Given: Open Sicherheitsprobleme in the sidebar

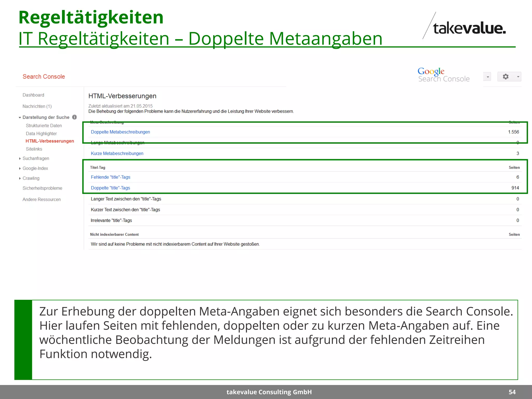Looking at the screenshot, I should [x=42, y=188].
